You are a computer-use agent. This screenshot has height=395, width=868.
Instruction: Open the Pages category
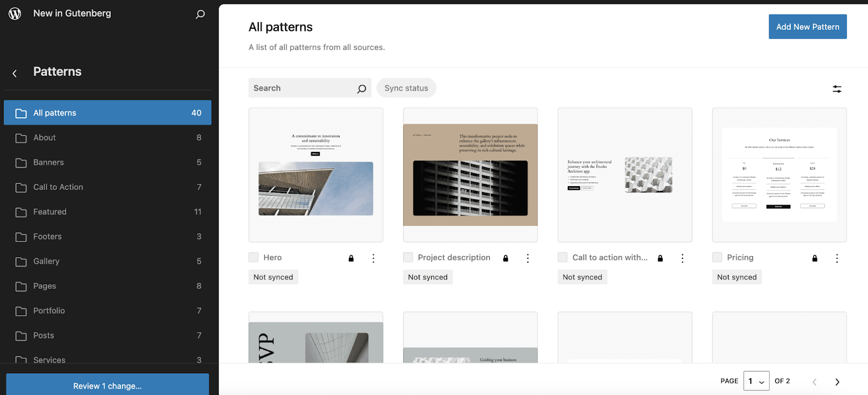107,286
